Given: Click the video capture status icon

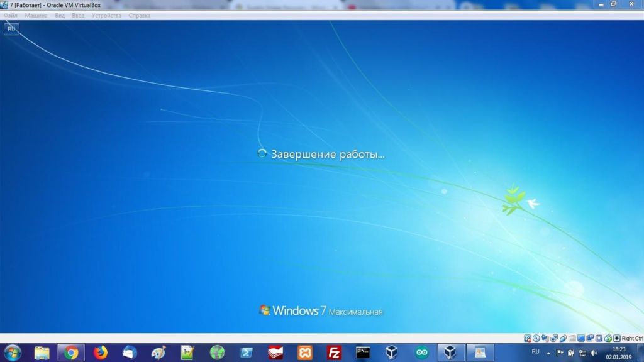Looking at the screenshot, I should [590, 338].
